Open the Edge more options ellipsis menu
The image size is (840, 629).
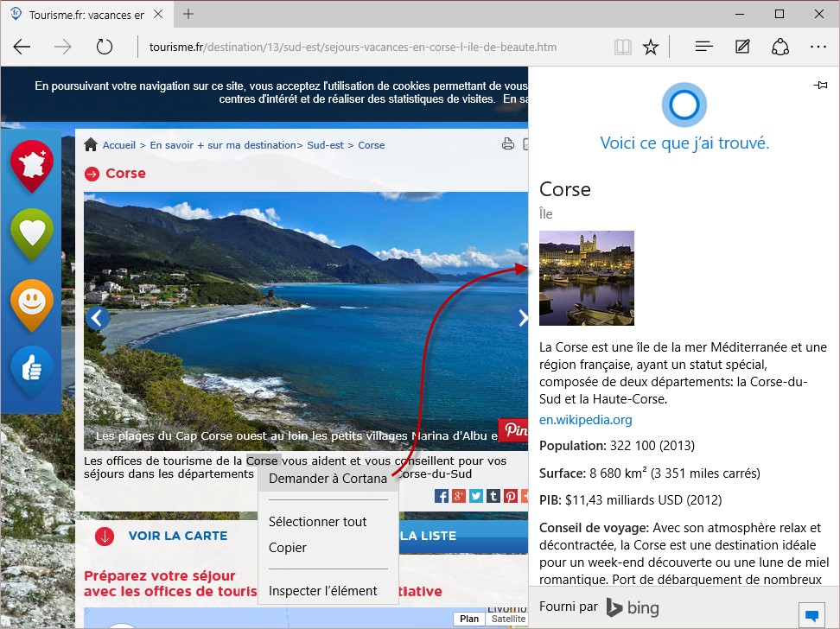point(818,47)
